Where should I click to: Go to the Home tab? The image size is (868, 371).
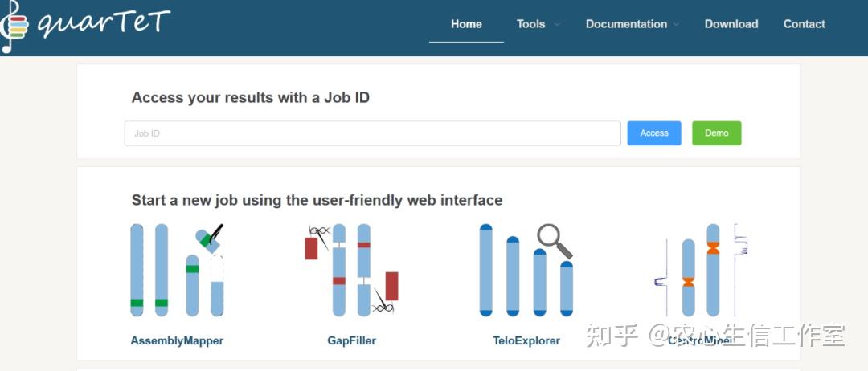coord(466,24)
